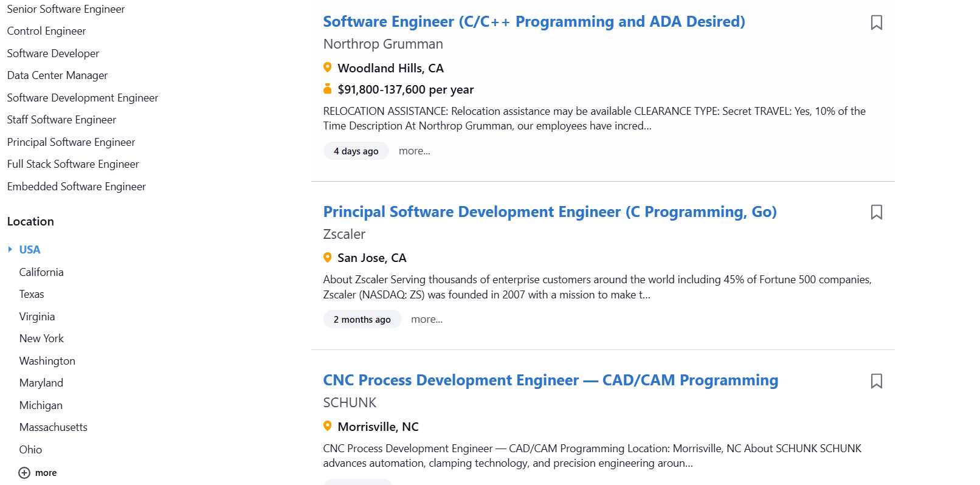
Task: Expand Zscaler job description with more
Action: 426,319
